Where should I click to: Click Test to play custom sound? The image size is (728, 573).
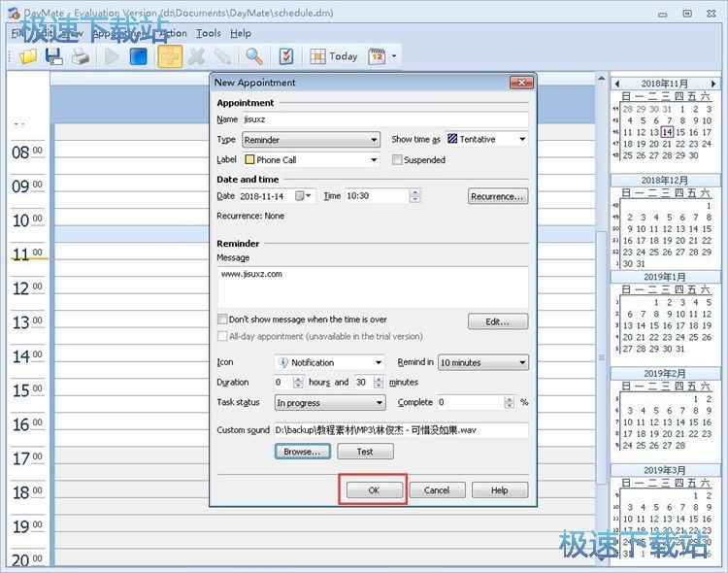pos(365,452)
